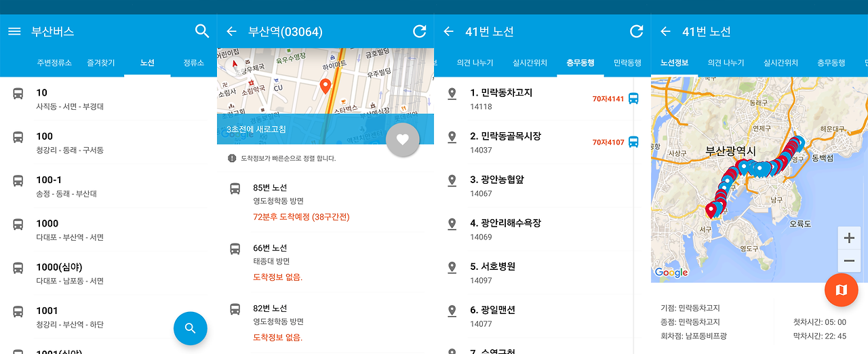
Task: Tap the Google logo on route map
Action: point(671,273)
